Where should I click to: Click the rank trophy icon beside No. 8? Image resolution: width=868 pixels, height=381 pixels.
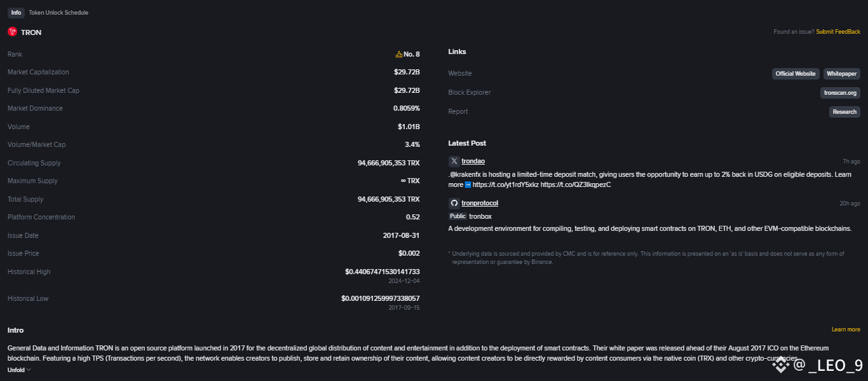pyautogui.click(x=399, y=55)
